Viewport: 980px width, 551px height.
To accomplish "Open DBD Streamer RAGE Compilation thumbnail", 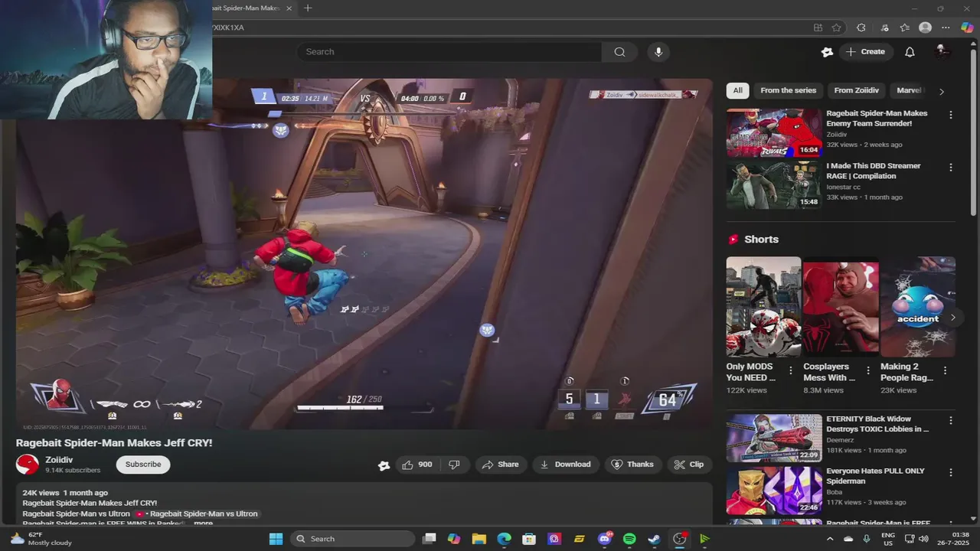I will pyautogui.click(x=774, y=185).
